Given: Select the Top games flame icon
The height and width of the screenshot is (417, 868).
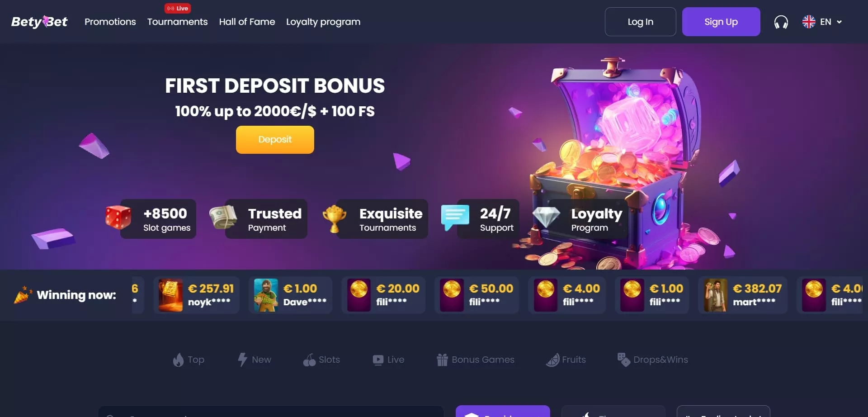Looking at the screenshot, I should coord(178,360).
